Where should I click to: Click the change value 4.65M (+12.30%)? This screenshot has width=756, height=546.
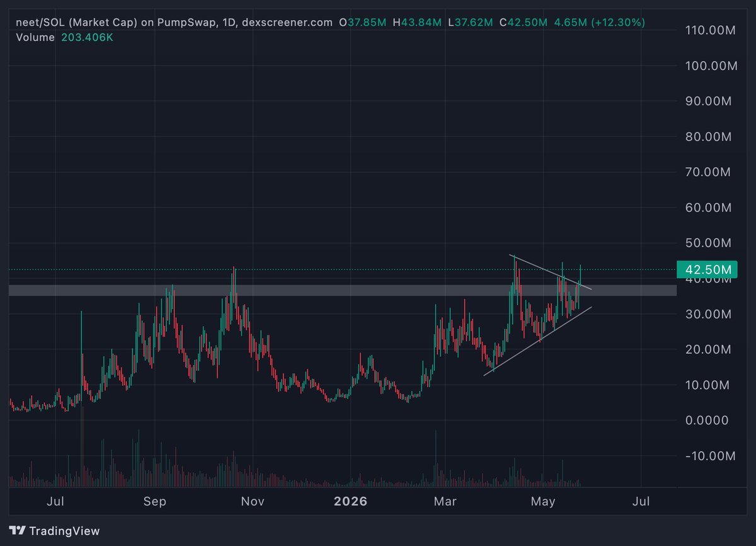[x=599, y=22]
